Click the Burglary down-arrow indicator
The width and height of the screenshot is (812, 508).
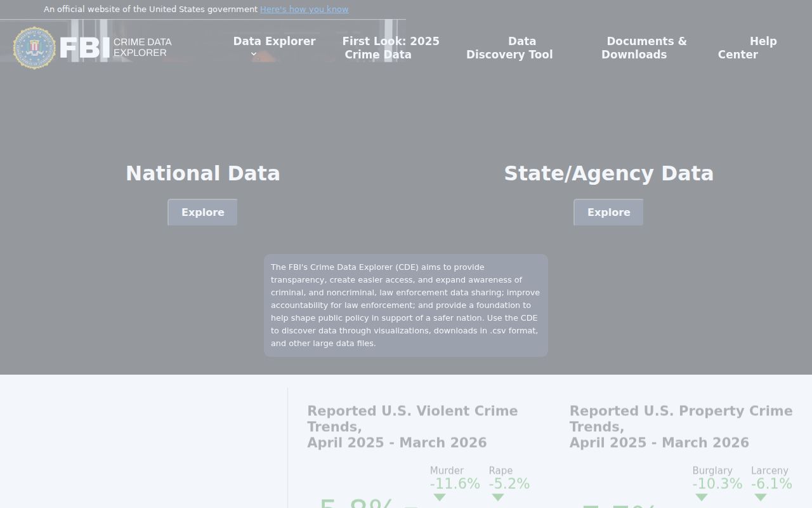coord(702,498)
